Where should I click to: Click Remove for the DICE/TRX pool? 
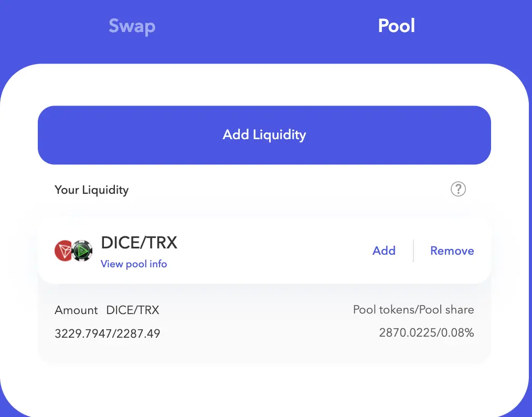coord(452,251)
